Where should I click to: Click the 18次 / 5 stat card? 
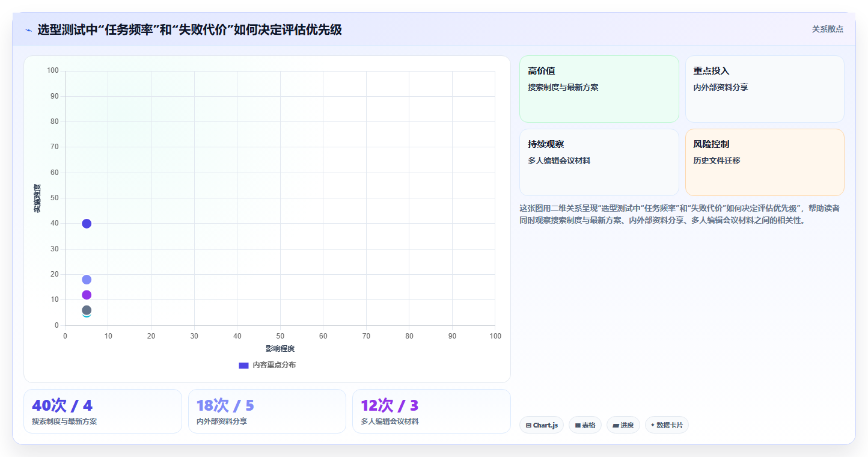pyautogui.click(x=267, y=411)
